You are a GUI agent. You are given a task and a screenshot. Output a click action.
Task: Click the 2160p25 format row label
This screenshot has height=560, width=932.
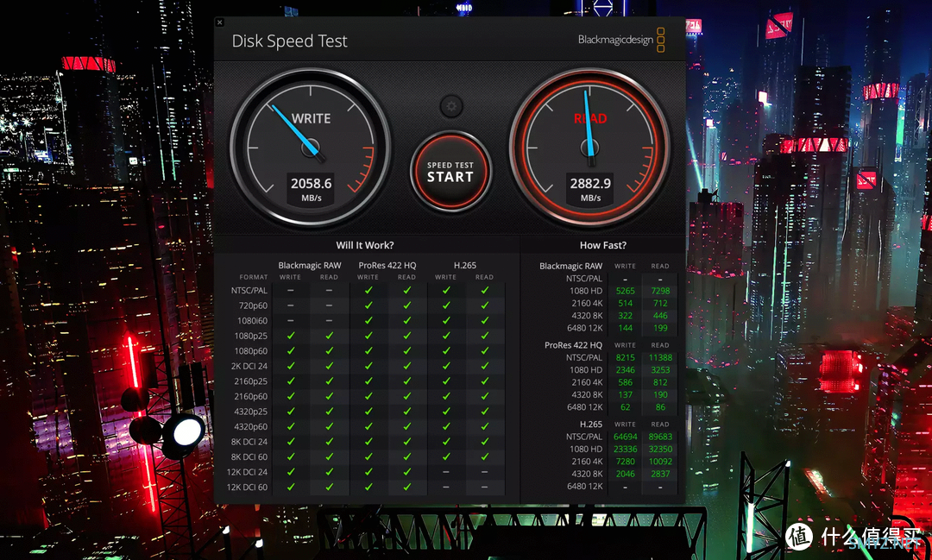click(251, 381)
